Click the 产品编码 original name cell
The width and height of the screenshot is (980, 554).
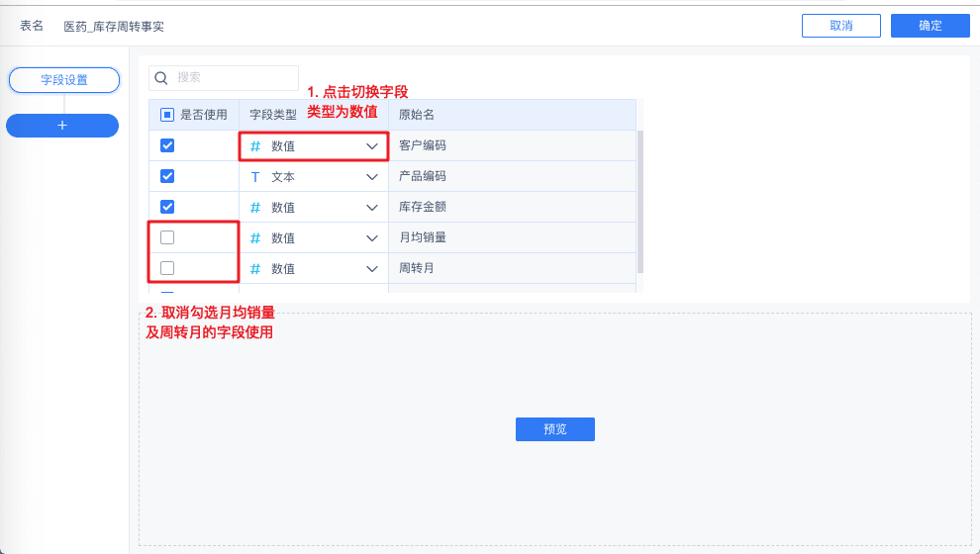(x=513, y=176)
